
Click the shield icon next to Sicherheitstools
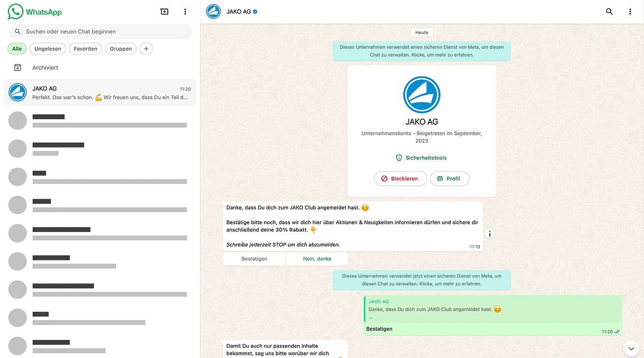click(x=399, y=158)
